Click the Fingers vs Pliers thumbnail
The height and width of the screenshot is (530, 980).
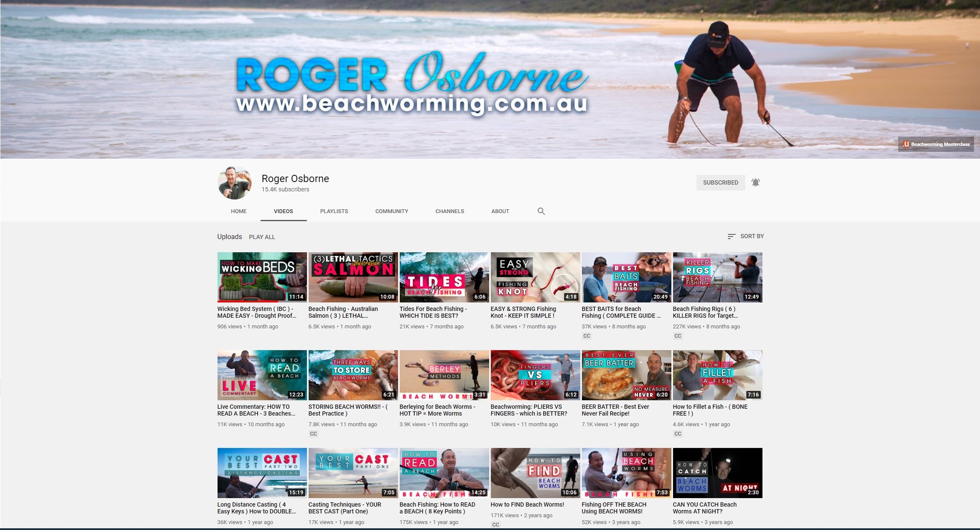[x=535, y=375]
